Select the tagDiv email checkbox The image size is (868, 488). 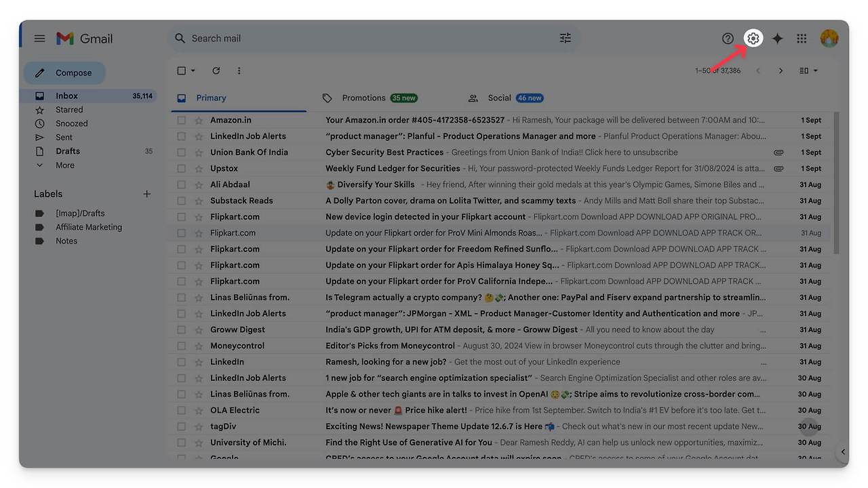click(x=181, y=426)
